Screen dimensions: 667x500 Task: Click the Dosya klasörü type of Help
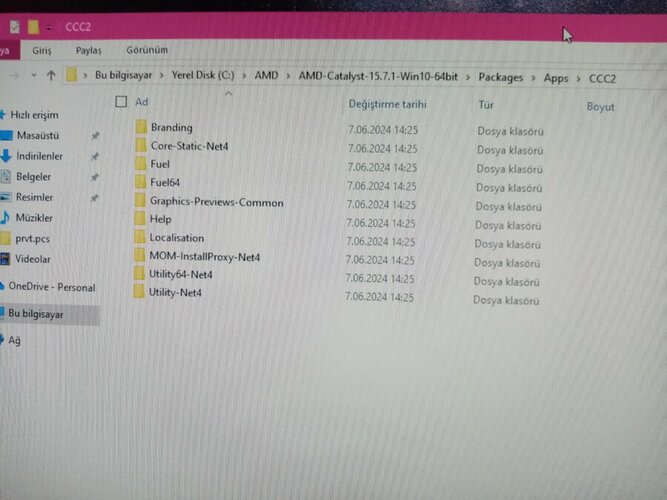click(x=507, y=225)
